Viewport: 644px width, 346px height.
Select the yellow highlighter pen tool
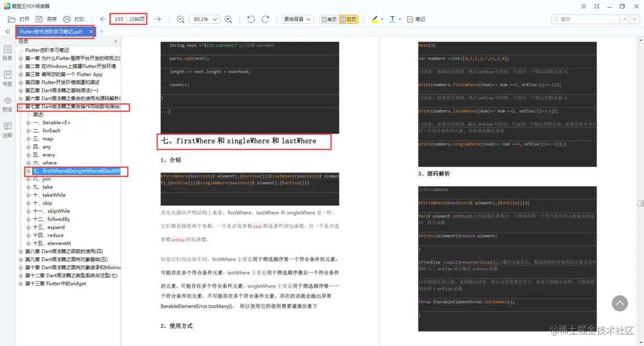coord(374,19)
